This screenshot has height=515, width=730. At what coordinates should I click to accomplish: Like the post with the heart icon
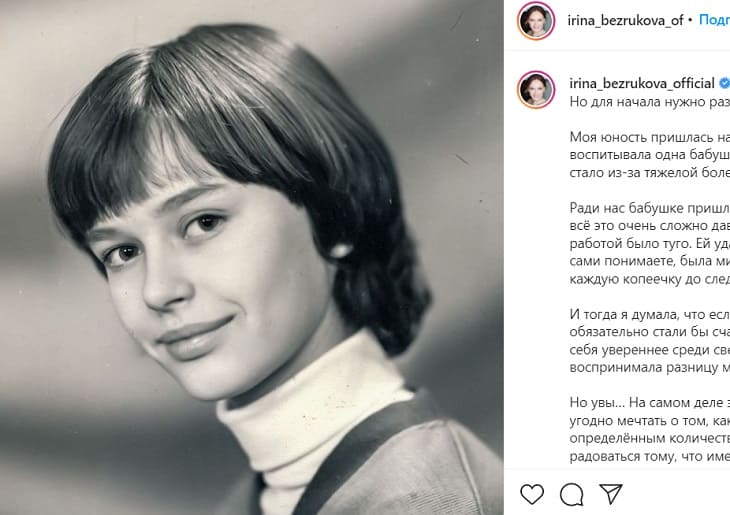[x=533, y=493]
